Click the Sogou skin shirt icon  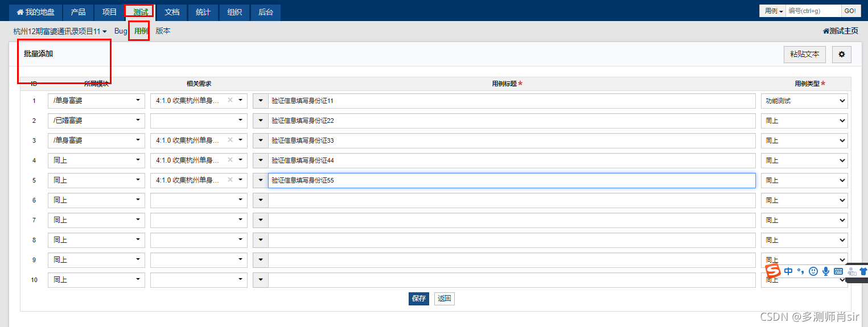tap(863, 272)
